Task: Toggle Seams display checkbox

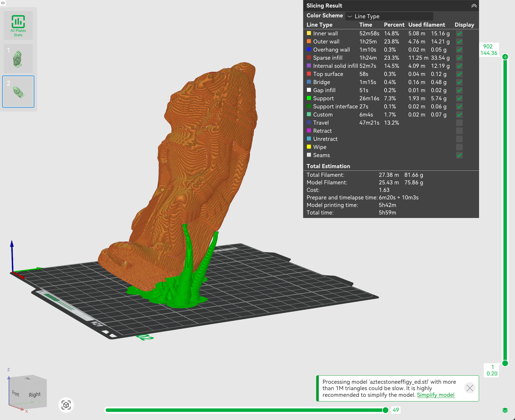Action: click(x=459, y=155)
